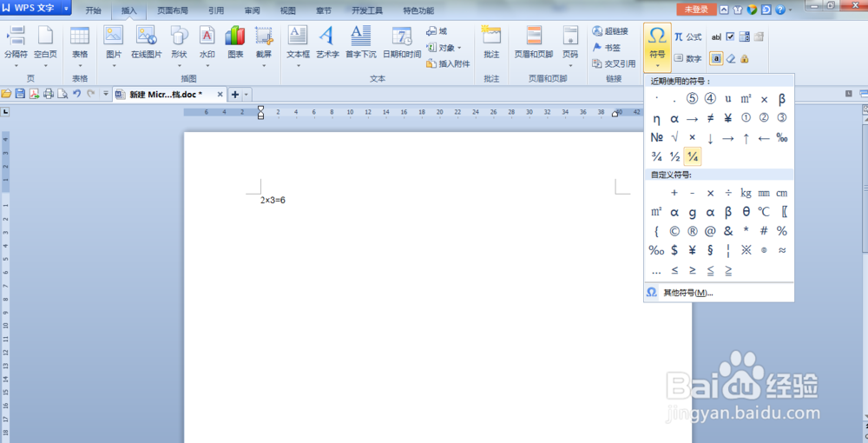Insert the square root √ symbol
The height and width of the screenshot is (443, 868).
[674, 137]
